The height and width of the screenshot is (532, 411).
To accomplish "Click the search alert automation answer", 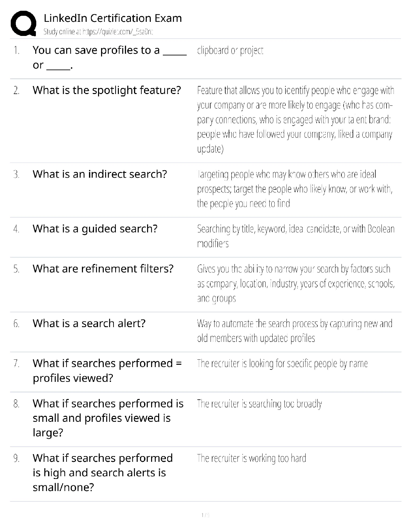I will (294, 331).
